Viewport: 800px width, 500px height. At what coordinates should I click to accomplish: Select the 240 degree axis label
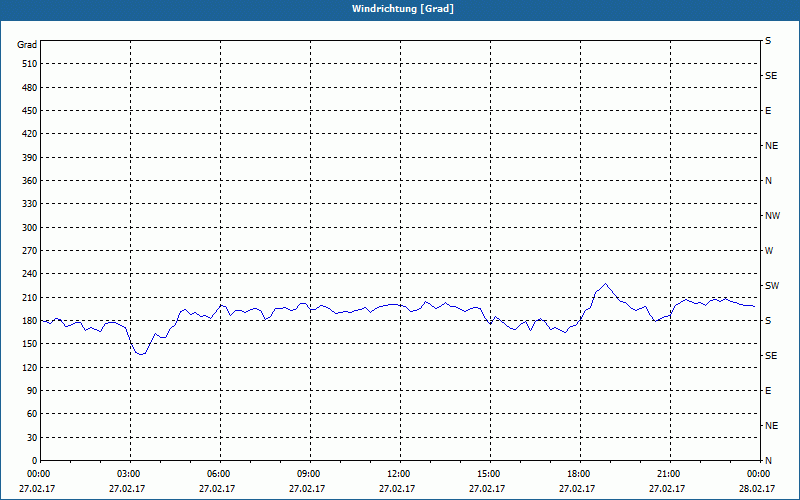(x=30, y=274)
